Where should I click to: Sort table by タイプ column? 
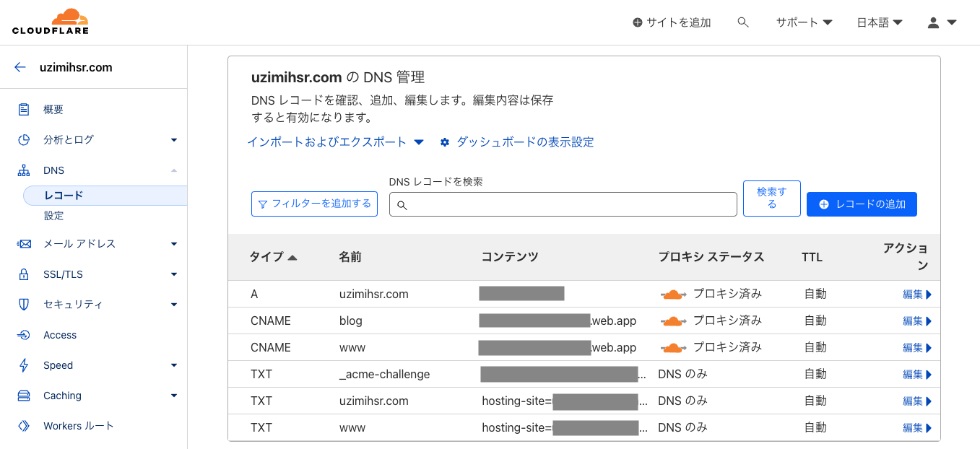[273, 257]
